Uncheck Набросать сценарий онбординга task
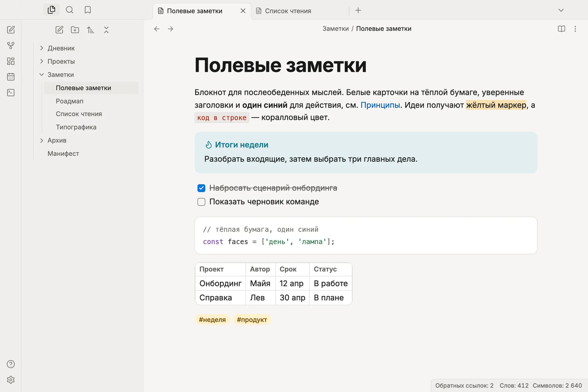588x392 pixels. coord(201,188)
